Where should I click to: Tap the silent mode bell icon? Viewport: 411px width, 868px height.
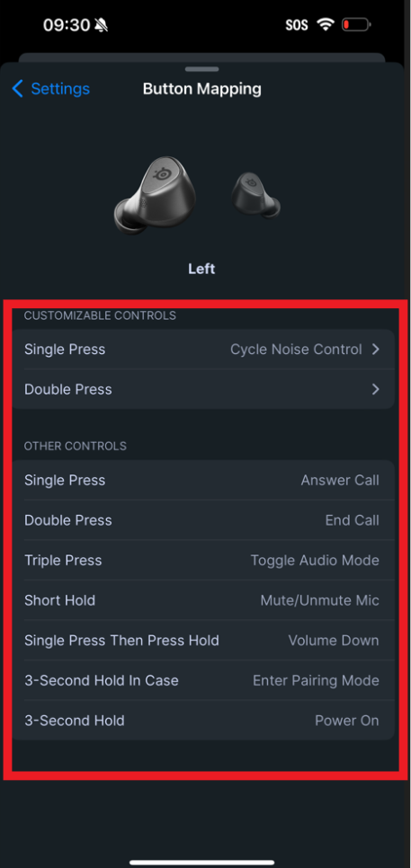point(102,25)
